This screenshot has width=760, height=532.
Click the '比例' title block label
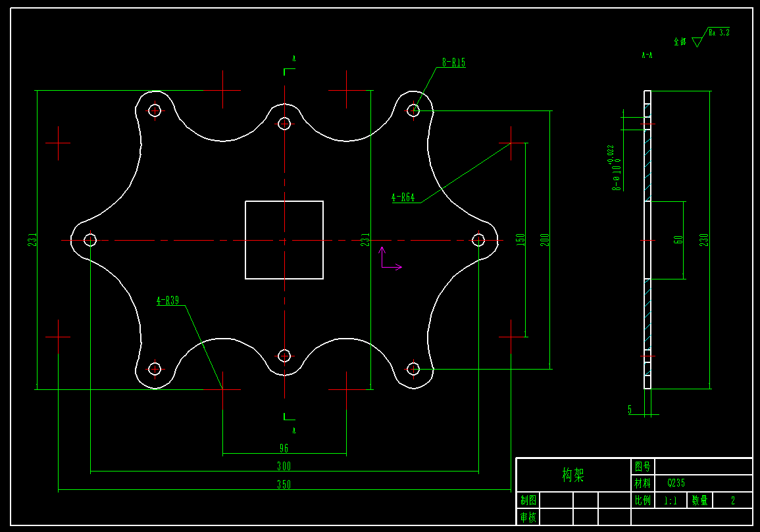[x=643, y=500]
